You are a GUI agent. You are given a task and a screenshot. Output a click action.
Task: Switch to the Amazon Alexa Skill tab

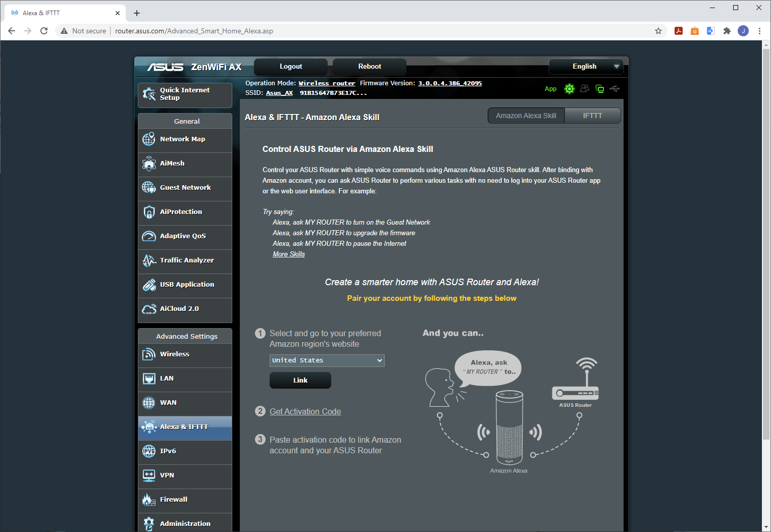tap(526, 116)
